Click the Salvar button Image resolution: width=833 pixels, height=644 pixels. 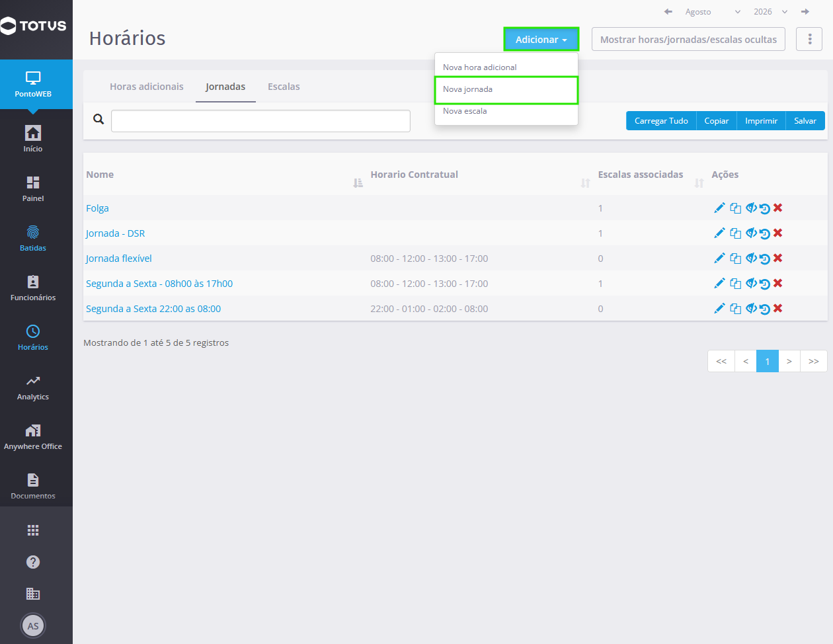[805, 121]
